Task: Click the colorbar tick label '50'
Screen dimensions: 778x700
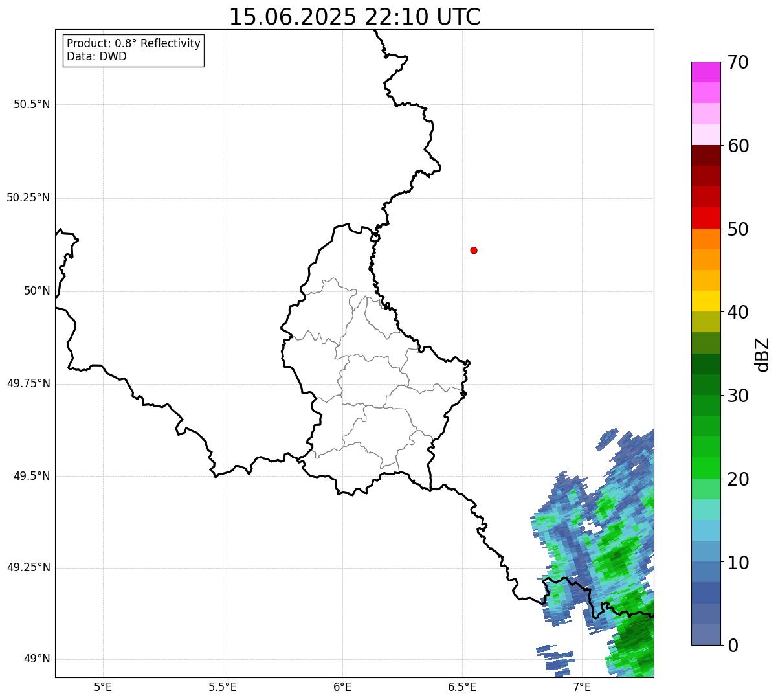Action: (738, 229)
